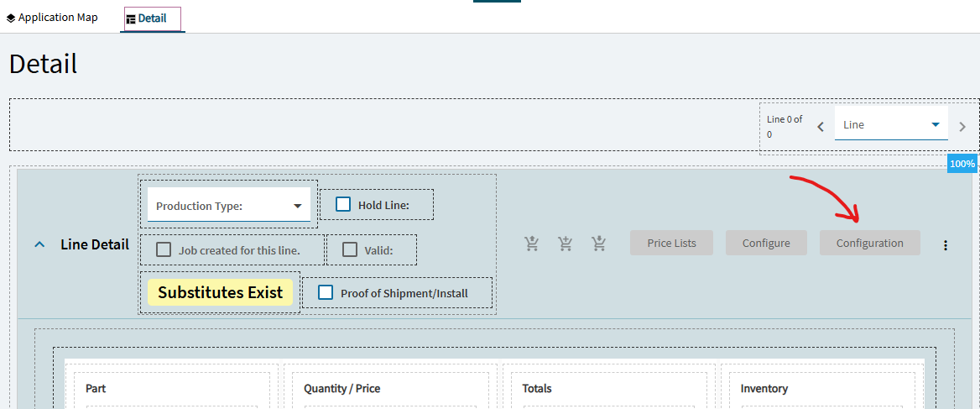Click the Application Map layers icon

(x=11, y=18)
